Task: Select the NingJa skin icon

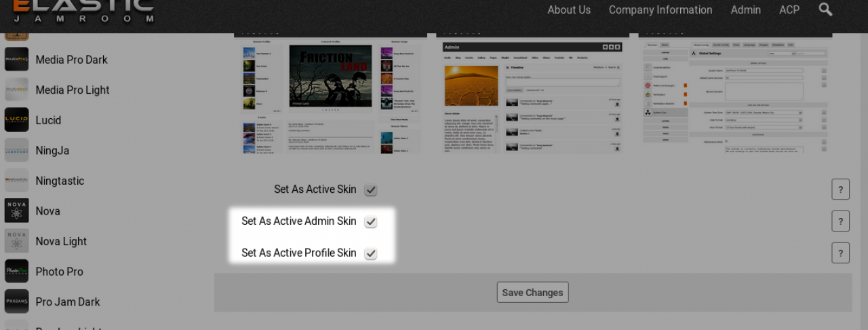Action: pyautogui.click(x=16, y=150)
